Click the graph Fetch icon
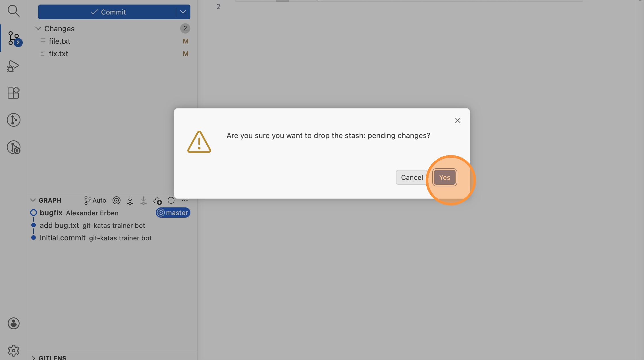The image size is (644, 360). (x=130, y=201)
